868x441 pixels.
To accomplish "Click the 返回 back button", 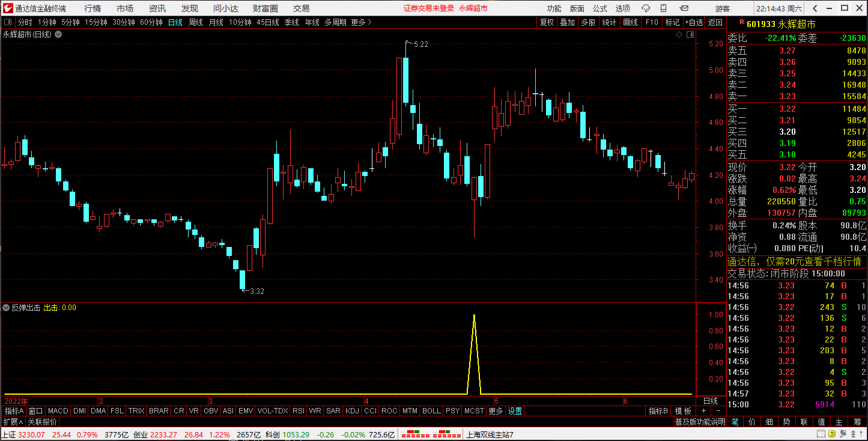I will tap(715, 22).
